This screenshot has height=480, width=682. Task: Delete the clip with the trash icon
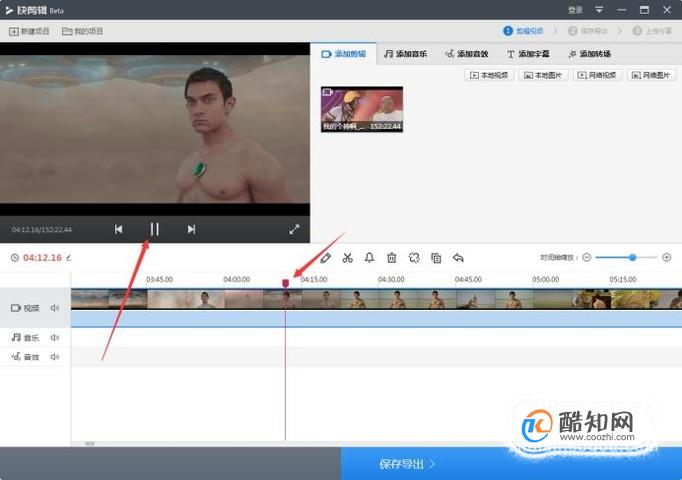[391, 258]
